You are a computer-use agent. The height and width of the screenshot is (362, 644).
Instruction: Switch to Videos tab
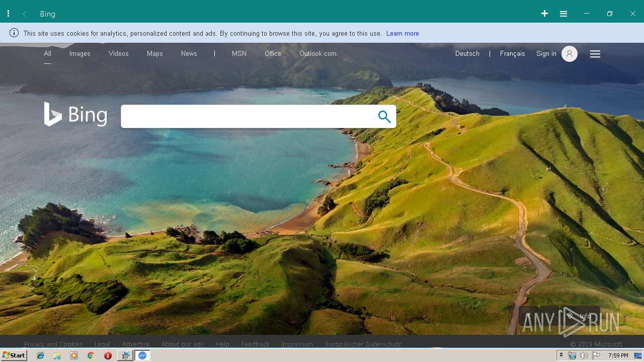119,54
